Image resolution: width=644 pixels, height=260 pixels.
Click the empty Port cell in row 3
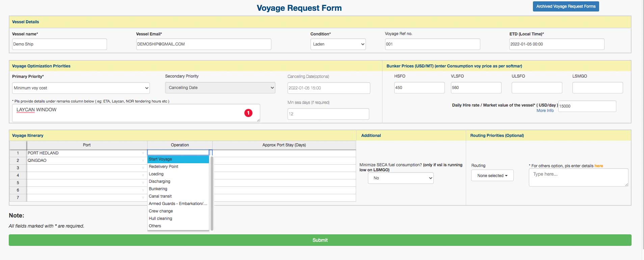click(x=86, y=168)
